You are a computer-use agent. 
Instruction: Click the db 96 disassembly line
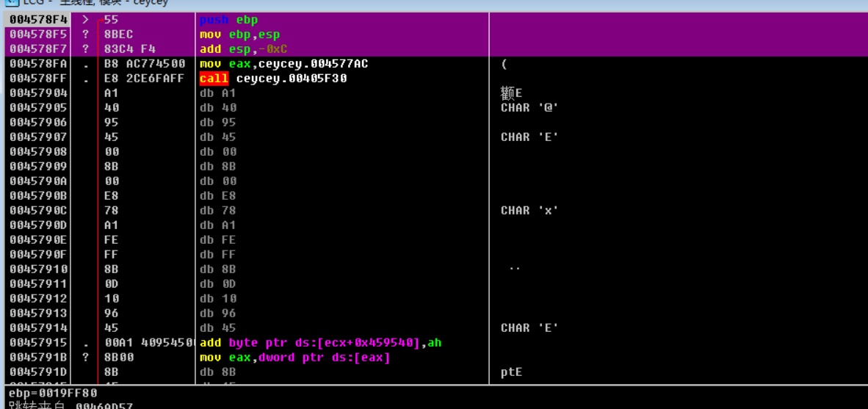pos(218,314)
